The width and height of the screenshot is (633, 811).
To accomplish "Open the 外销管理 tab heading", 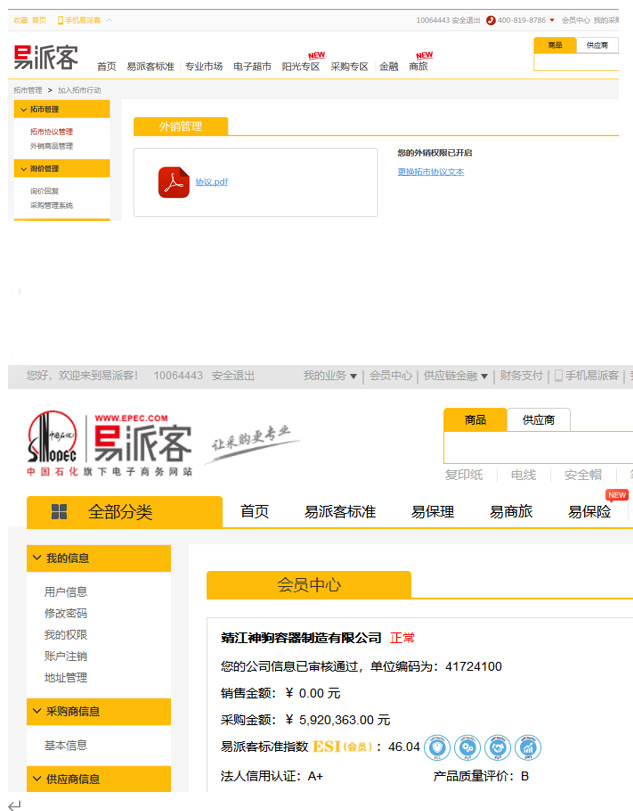I will pyautogui.click(x=180, y=126).
